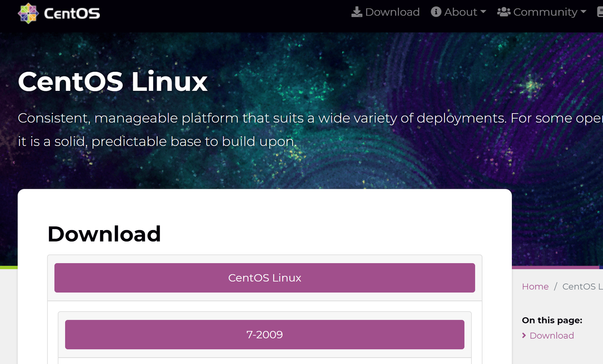
Task: Click the 'On this page:' label
Action: [x=552, y=320]
